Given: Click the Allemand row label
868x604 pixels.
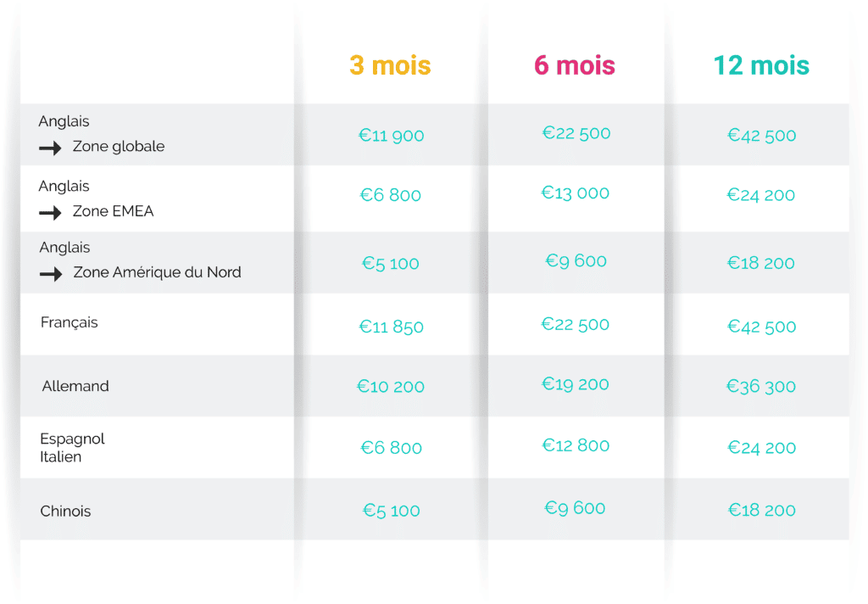Looking at the screenshot, I should (x=75, y=386).
